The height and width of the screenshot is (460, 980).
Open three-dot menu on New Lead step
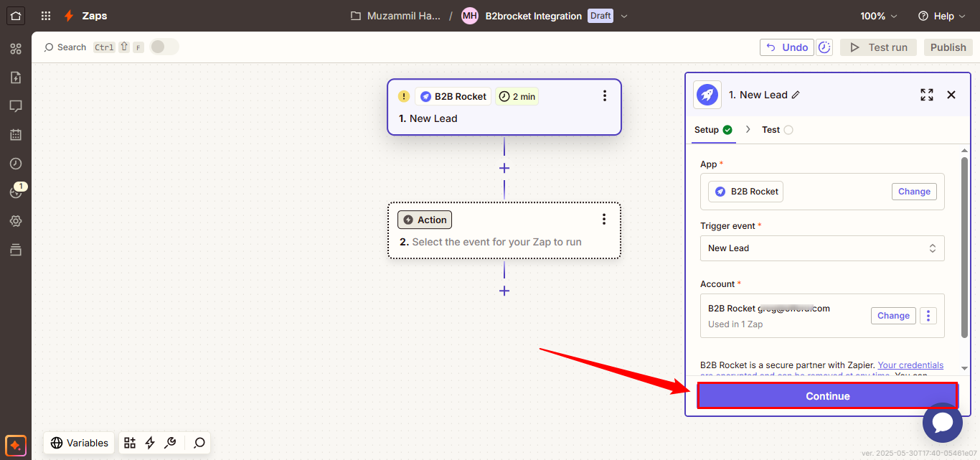point(604,96)
